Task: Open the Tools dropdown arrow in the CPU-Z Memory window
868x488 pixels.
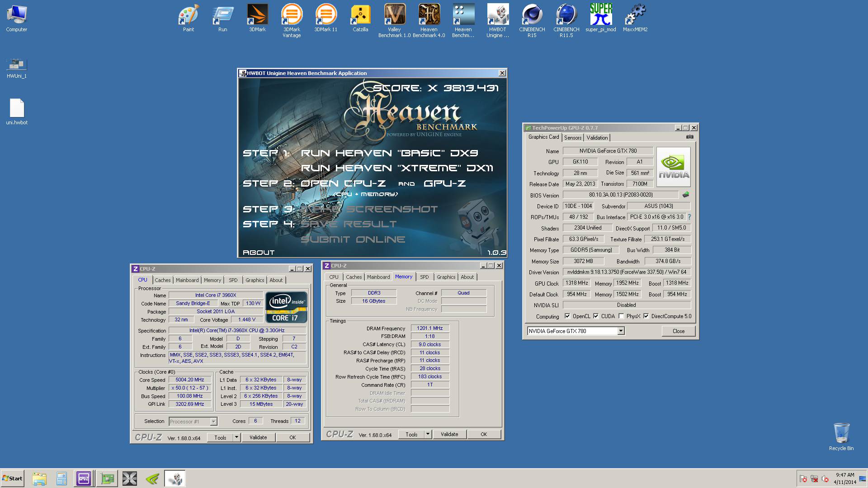Action: (428, 434)
